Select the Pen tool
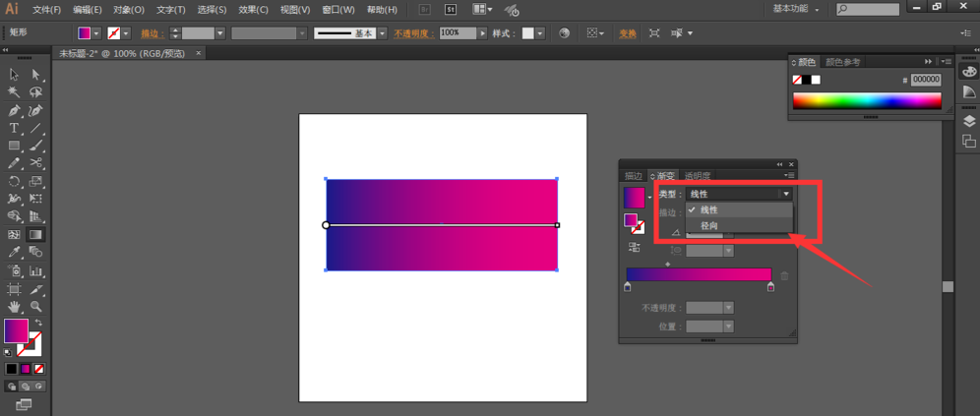The width and height of the screenshot is (980, 416). point(14,110)
